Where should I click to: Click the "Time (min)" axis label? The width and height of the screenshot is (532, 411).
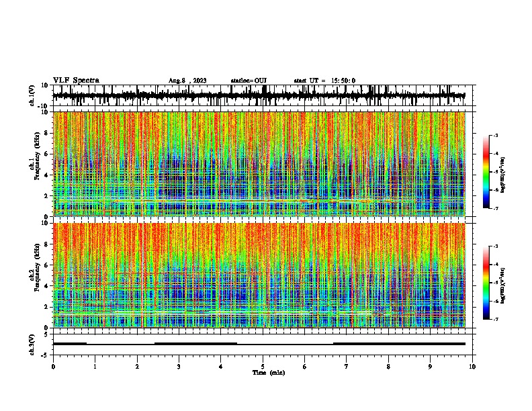[269, 373]
